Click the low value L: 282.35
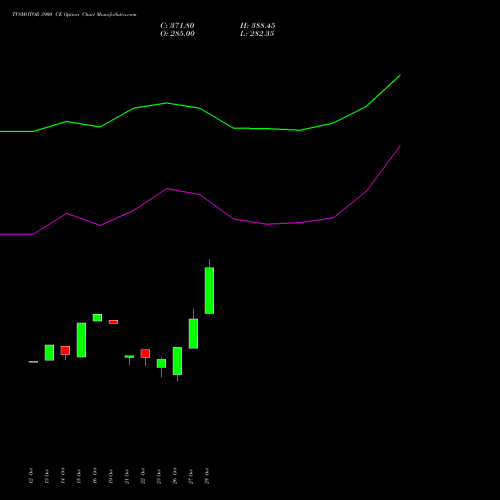The width and height of the screenshot is (500, 500). tap(257, 34)
